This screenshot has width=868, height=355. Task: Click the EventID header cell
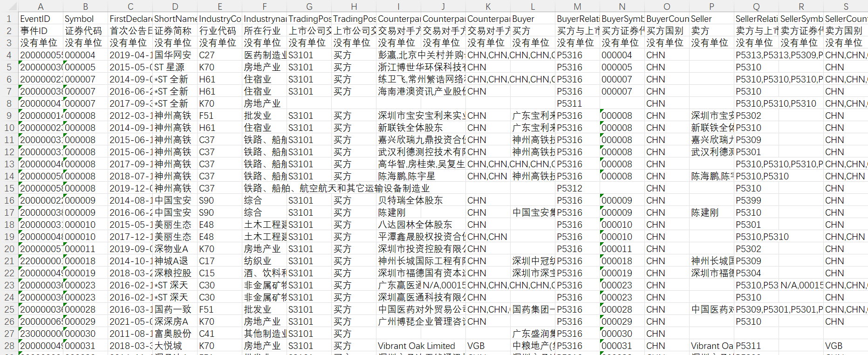click(41, 19)
